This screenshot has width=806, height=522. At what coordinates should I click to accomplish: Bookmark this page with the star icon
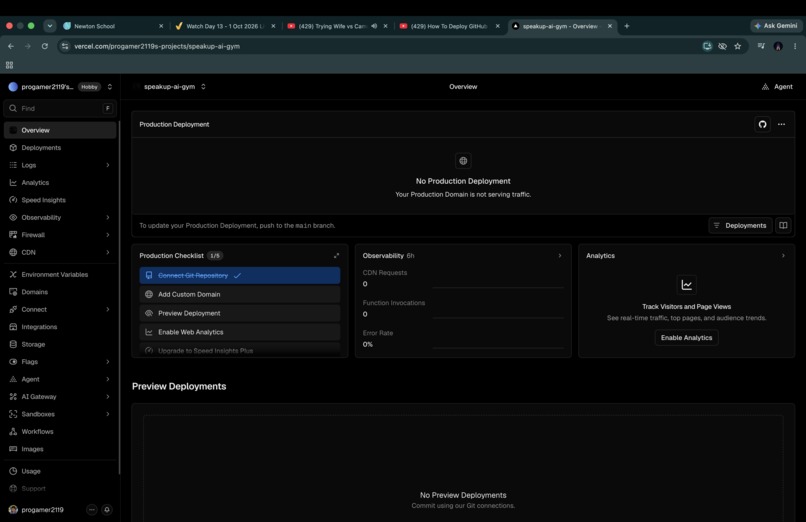coord(738,46)
